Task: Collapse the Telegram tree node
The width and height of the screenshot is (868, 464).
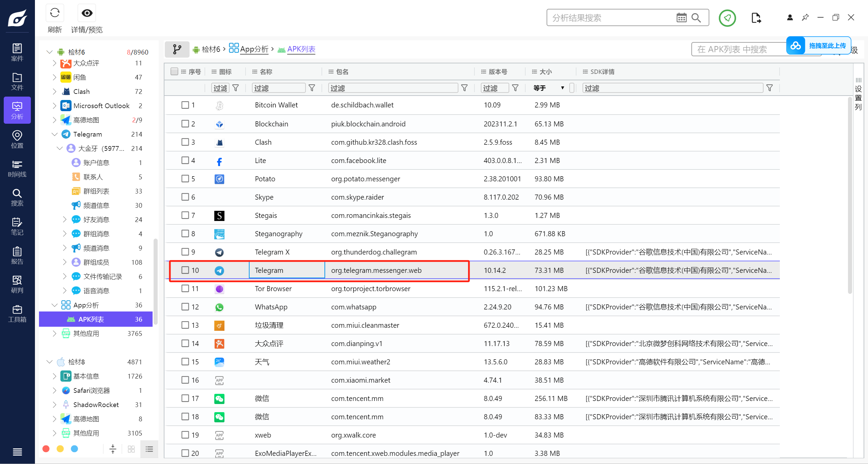Action: coord(54,134)
